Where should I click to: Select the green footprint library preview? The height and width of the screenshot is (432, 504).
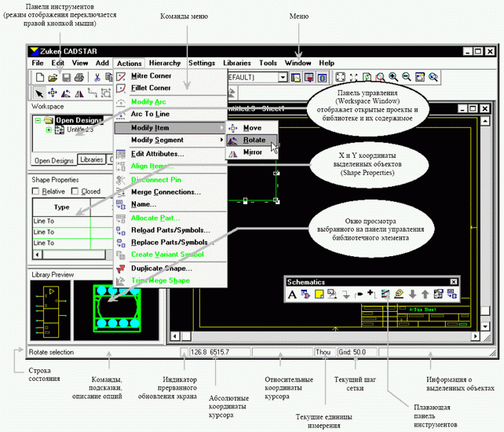pos(116,310)
